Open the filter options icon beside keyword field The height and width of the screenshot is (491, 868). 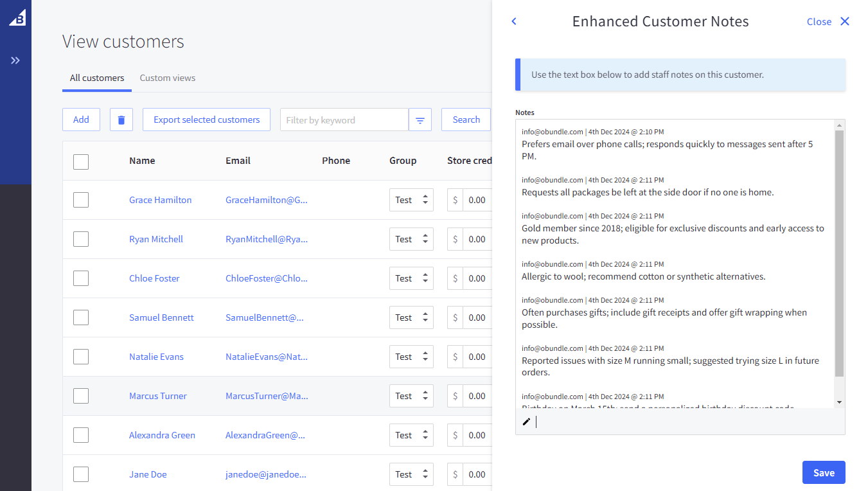tap(420, 120)
